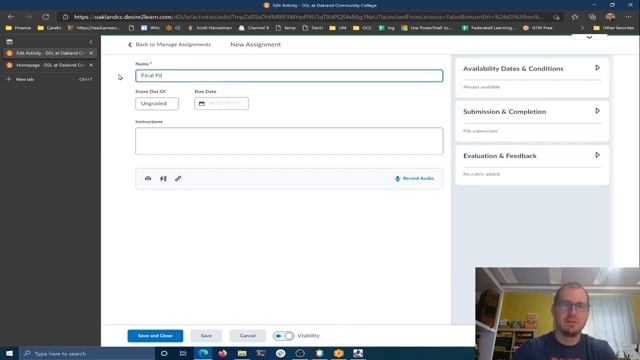Open Task View on the taskbar

[183, 353]
